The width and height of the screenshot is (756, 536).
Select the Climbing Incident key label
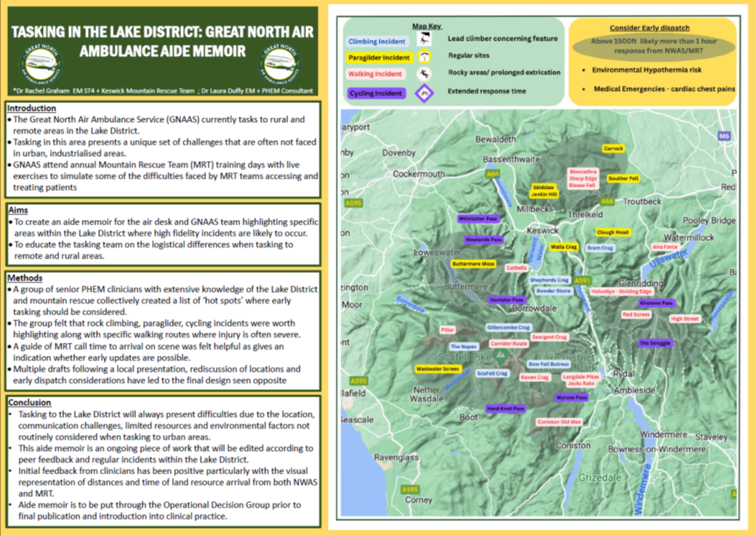pyautogui.click(x=377, y=41)
